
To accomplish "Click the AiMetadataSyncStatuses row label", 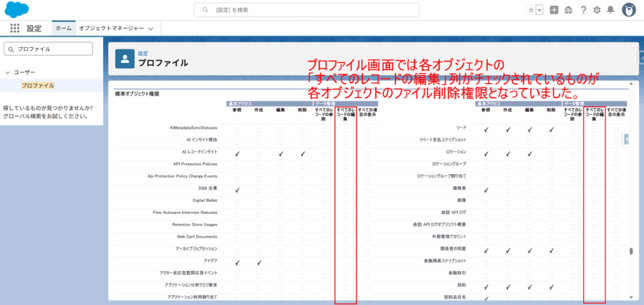I will [x=193, y=128].
